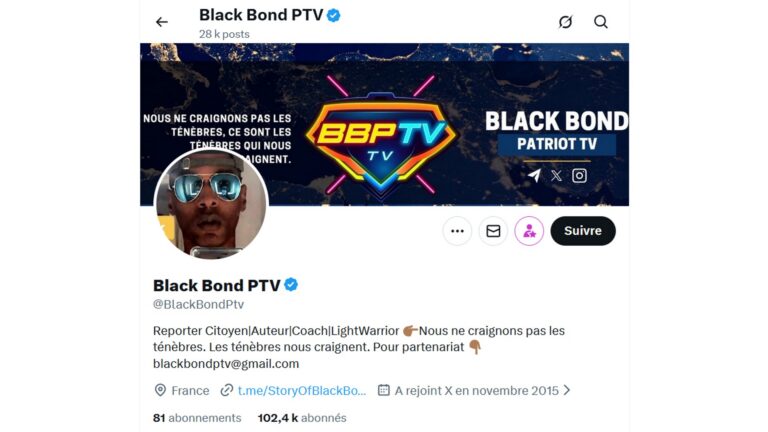Click the calendar icon beside join date
Image resolution: width=768 pixels, height=432 pixels.
click(x=384, y=390)
